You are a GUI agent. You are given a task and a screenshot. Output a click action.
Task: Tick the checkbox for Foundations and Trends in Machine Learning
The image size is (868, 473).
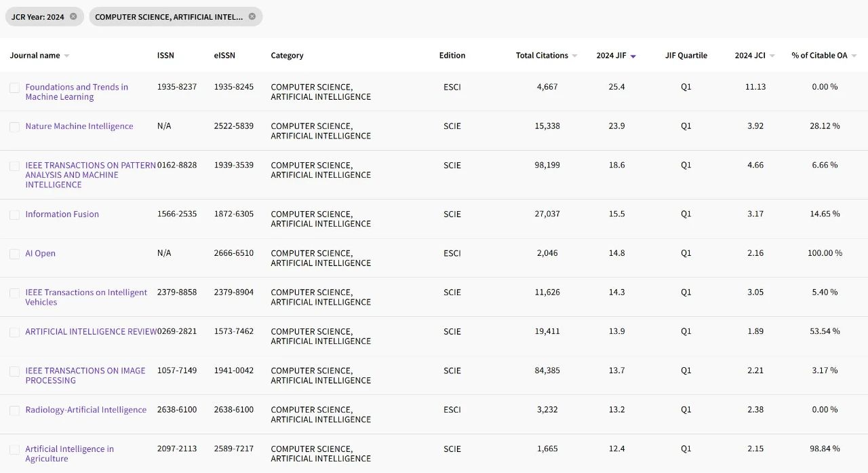tap(14, 88)
